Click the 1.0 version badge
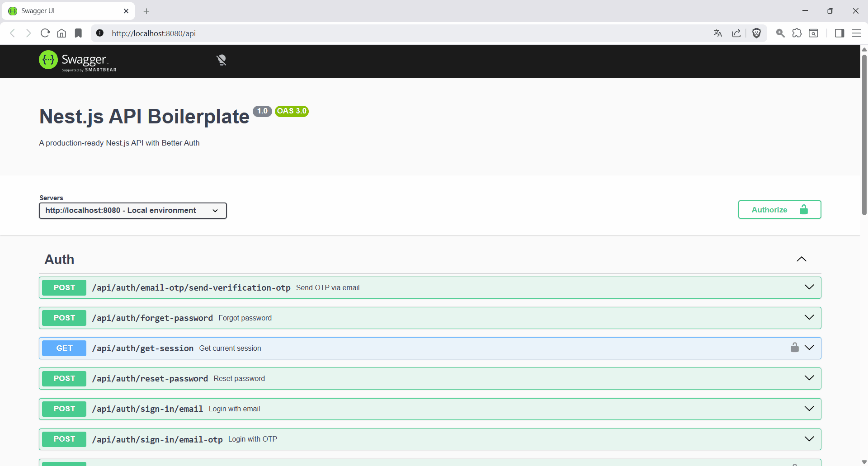Screen dimensions: 868x466 tap(262, 111)
